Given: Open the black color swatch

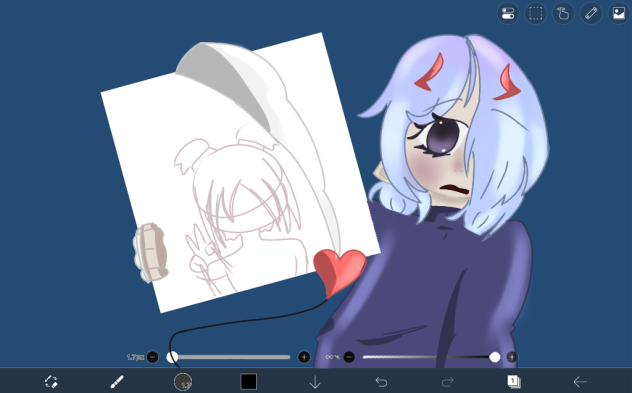Looking at the screenshot, I should point(248,381).
